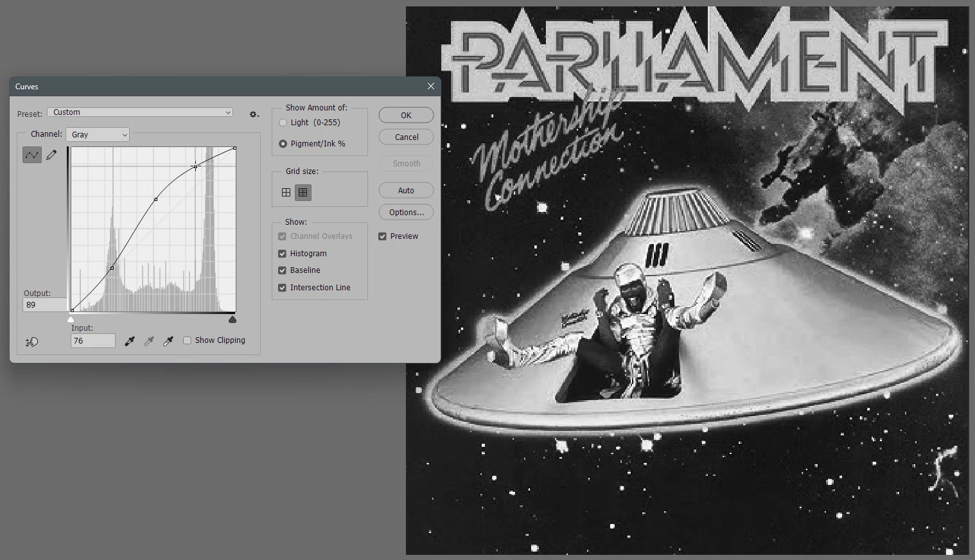Open the Channel dropdown showing Gray
The width and height of the screenshot is (975, 560).
(98, 135)
